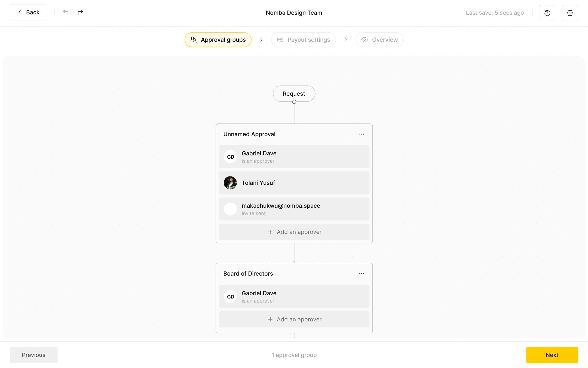588x368 pixels.
Task: Click the chevron between Approval groups and Payout settings
Action: 261,40
